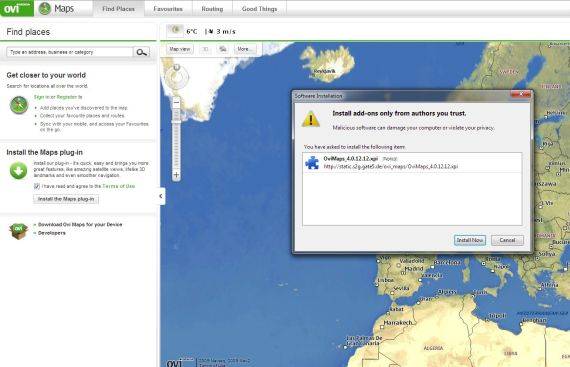Click the compass rotation control on map
This screenshot has height=367, width=570.
[177, 77]
